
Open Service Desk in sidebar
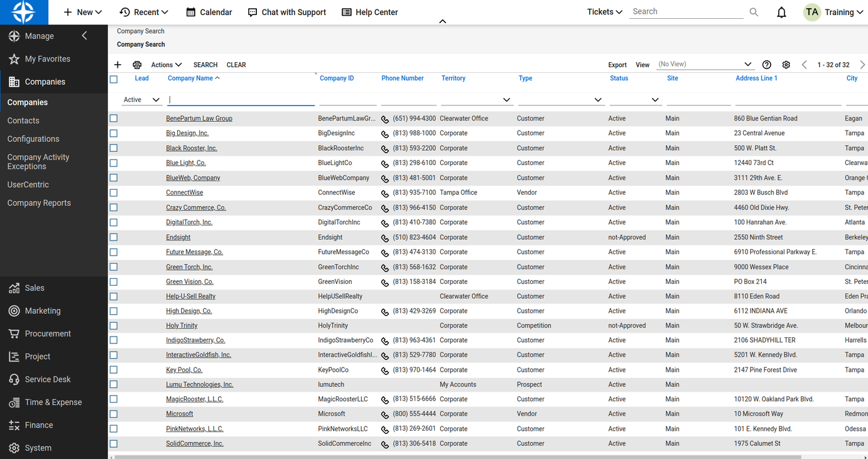point(48,379)
